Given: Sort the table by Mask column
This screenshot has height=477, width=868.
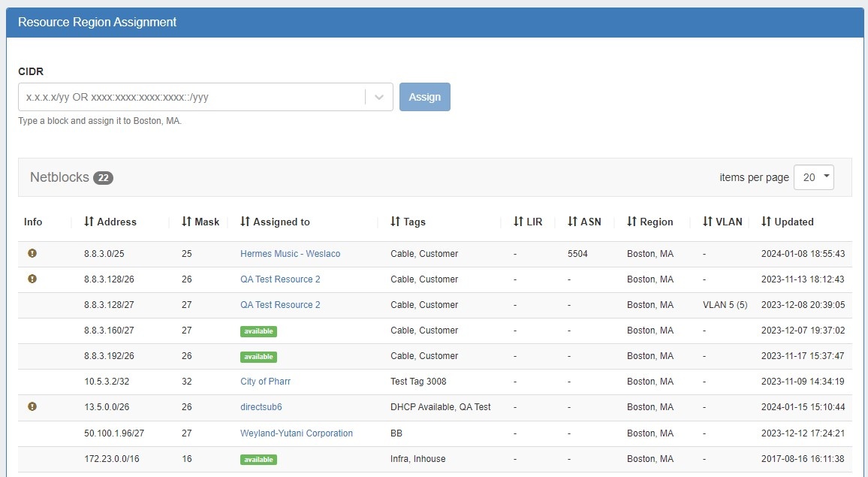Looking at the screenshot, I should coord(200,222).
